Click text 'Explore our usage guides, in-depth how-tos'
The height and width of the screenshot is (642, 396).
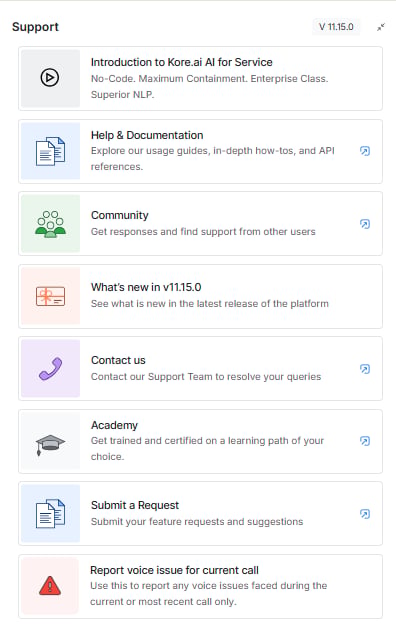pyautogui.click(x=192, y=151)
